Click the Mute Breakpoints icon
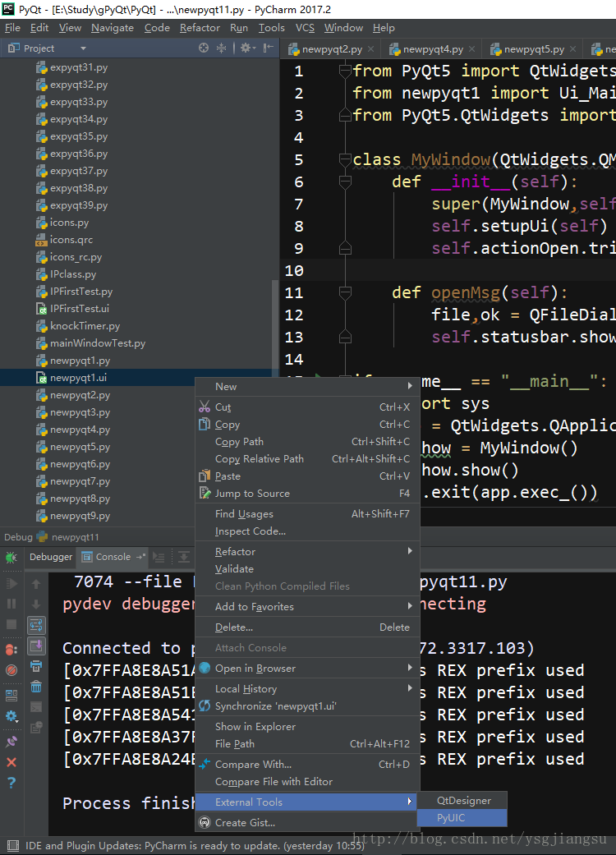Viewport: 616px width, 855px height. click(x=11, y=670)
